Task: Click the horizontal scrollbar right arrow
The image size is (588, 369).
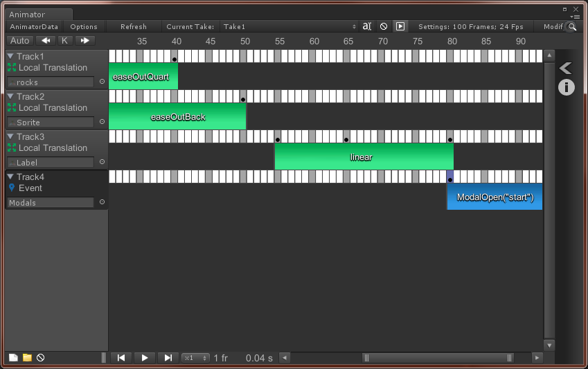Action: [537, 358]
